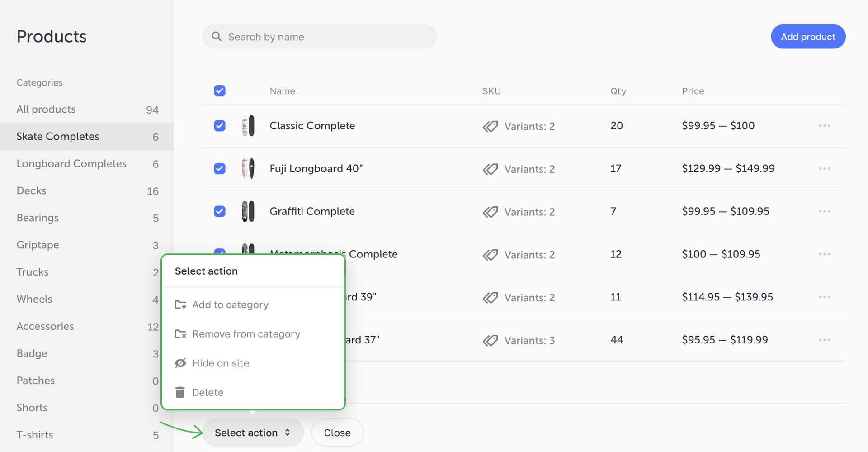Click the search magnifier icon
The height and width of the screenshot is (452, 868).
click(x=217, y=37)
